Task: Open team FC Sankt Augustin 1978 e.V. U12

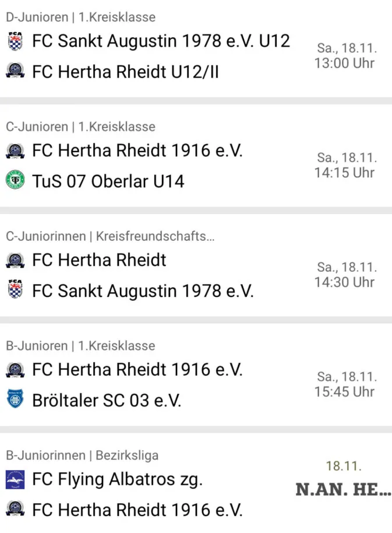Action: 161,41
